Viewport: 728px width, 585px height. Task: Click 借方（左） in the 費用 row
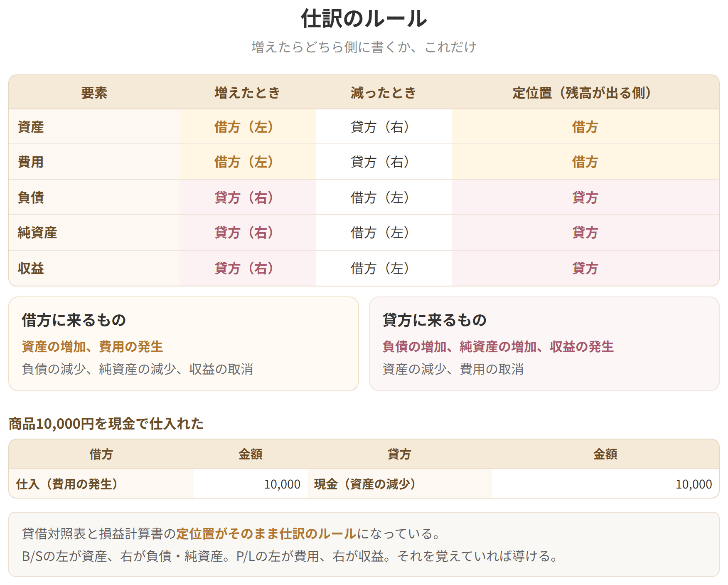click(x=248, y=162)
